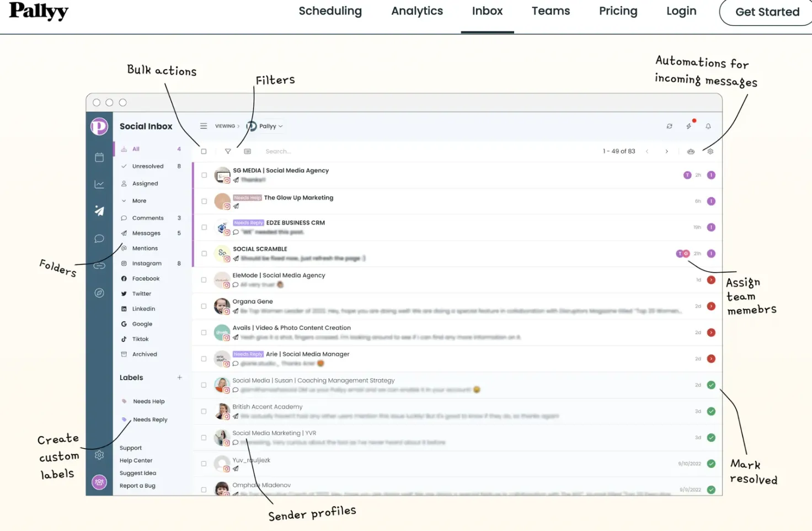Open the filter funnel icon

(228, 151)
